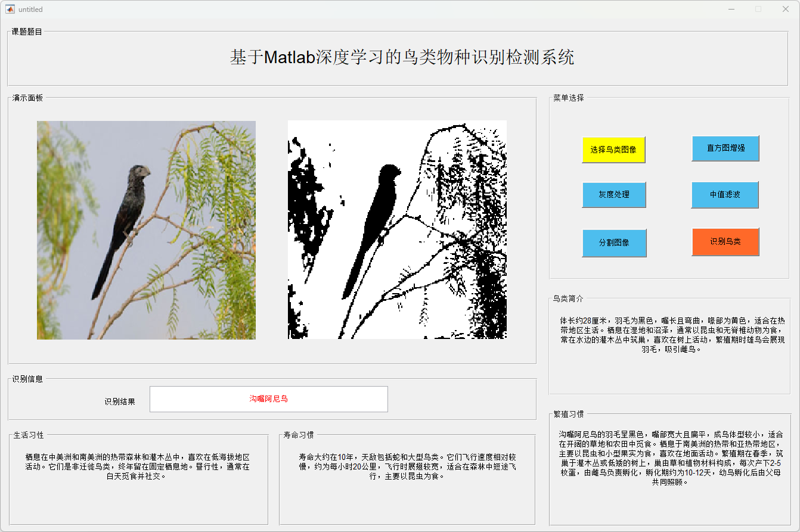Viewport: 800px width, 532px height.
Task: Click the 繁殖习惯 panel label
Action: click(x=569, y=414)
